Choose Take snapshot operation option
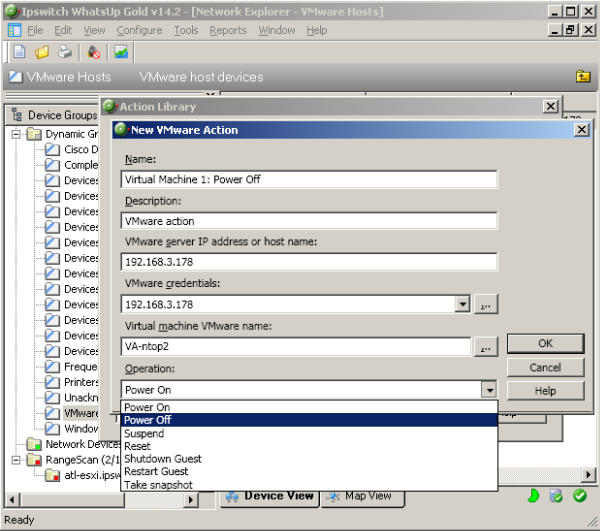Image resolution: width=600 pixels, height=531 pixels. (160, 485)
